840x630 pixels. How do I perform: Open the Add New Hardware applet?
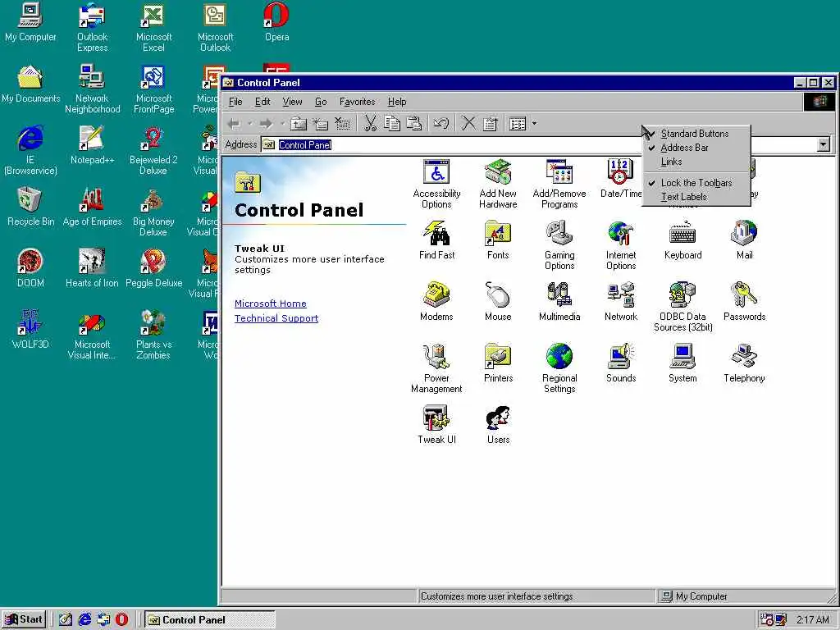498,184
